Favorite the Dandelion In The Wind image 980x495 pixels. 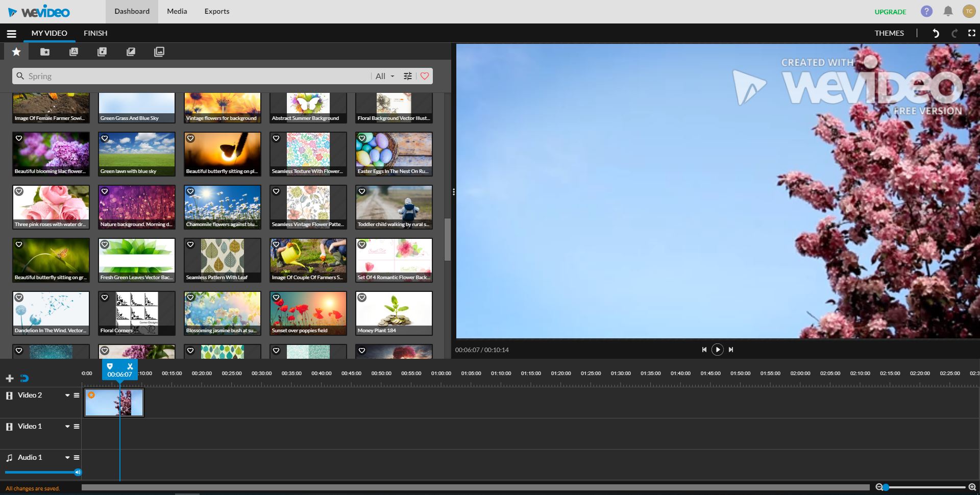[19, 298]
